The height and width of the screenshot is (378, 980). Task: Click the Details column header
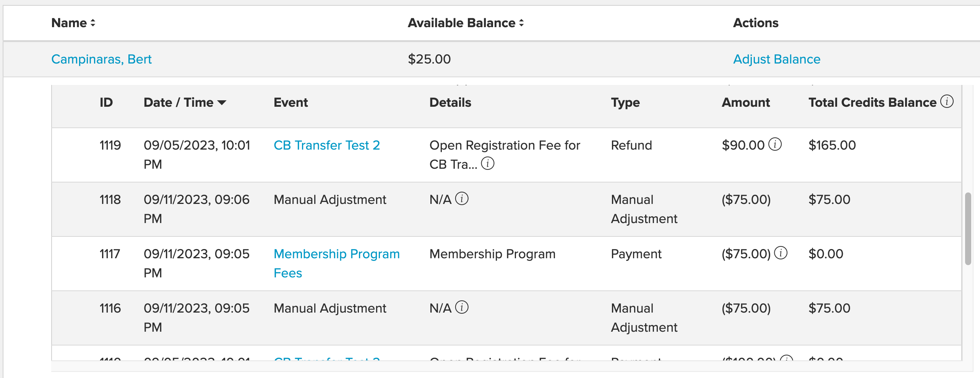(x=450, y=103)
